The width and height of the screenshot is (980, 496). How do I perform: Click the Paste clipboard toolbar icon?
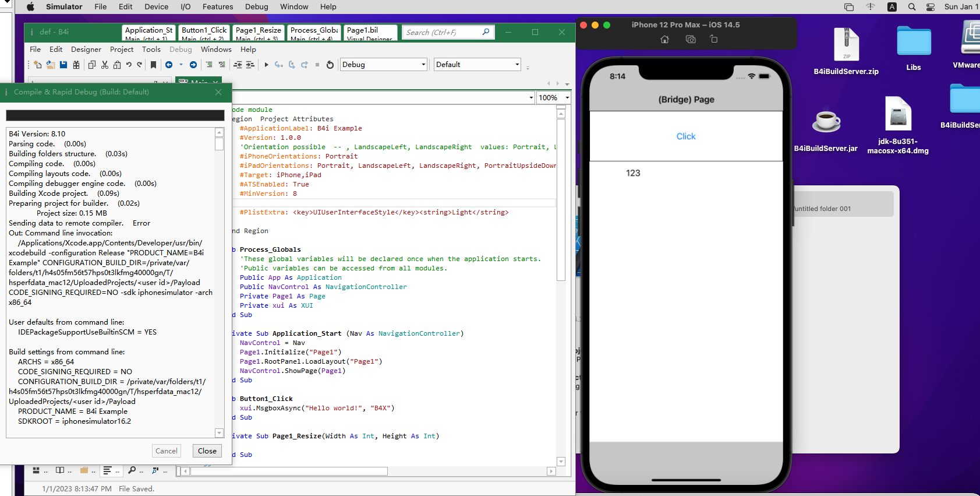117,65
